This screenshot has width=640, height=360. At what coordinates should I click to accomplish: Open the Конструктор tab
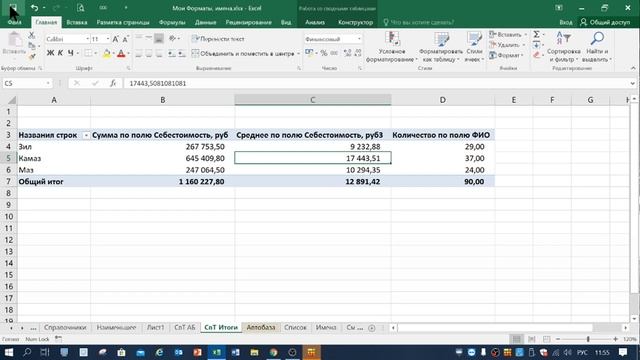tap(356, 22)
